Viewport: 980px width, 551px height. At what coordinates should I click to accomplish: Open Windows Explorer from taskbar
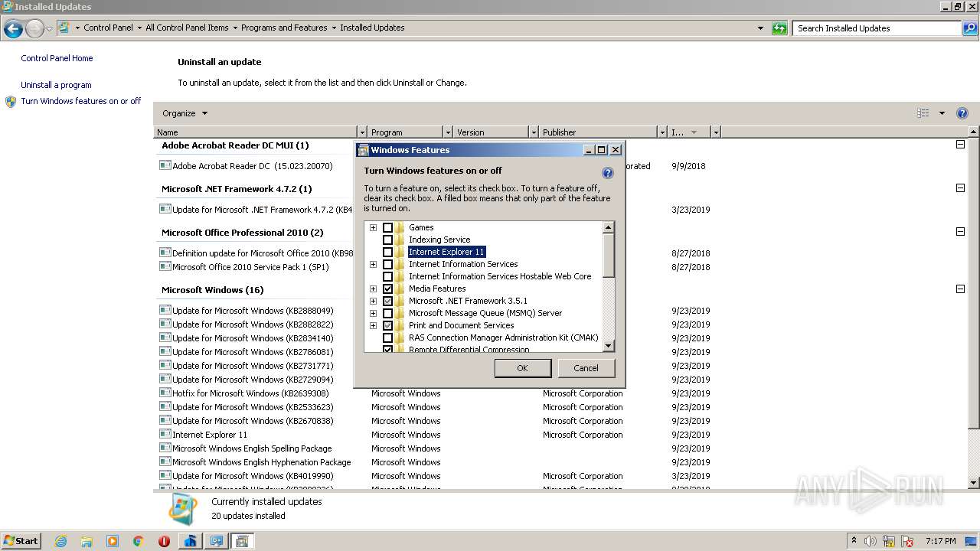(x=87, y=541)
